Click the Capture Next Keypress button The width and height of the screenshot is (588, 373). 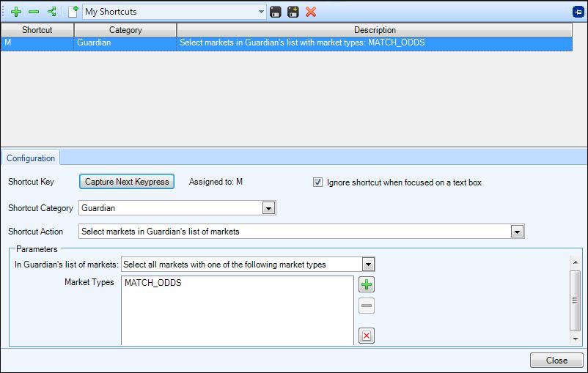tap(127, 182)
